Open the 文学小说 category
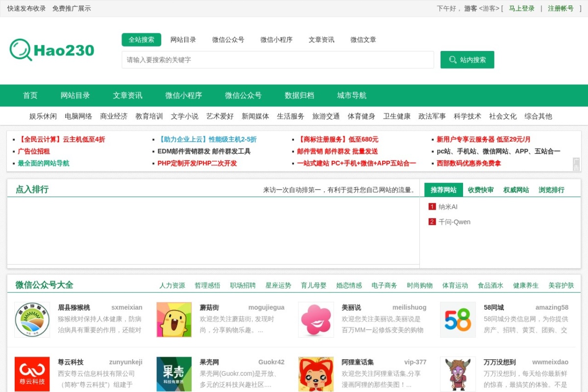The image size is (588, 392). (185, 116)
